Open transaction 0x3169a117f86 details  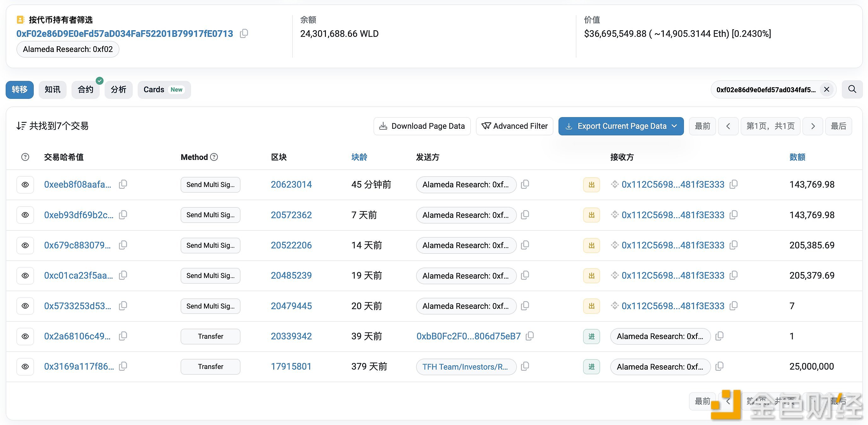[79, 366]
